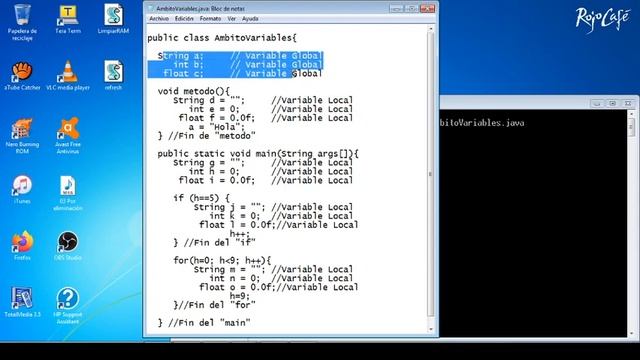Select the LimpiaRAM desktop icon
Viewport: 640px width, 360px height.
113,19
